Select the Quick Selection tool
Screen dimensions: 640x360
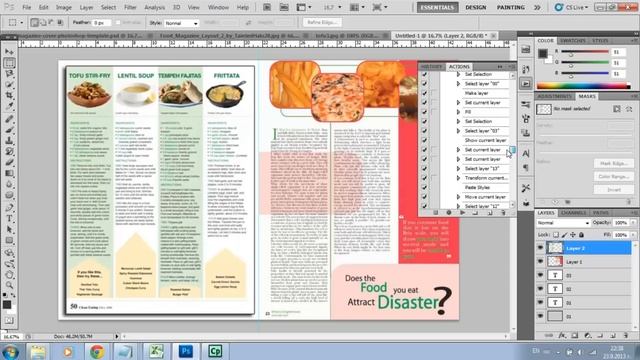pyautogui.click(x=9, y=84)
